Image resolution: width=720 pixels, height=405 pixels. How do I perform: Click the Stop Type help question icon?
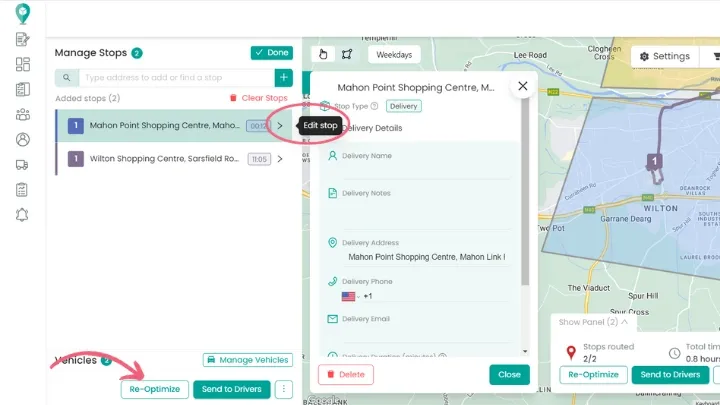pyautogui.click(x=374, y=106)
